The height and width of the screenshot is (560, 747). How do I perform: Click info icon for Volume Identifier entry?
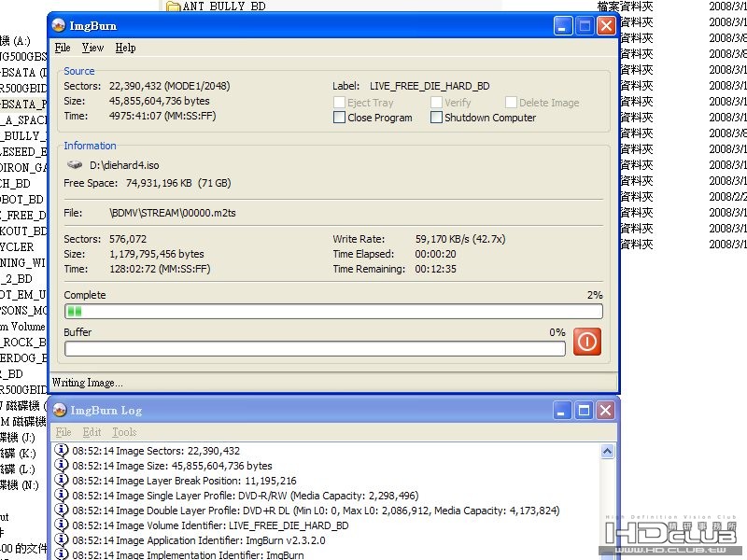pos(61,525)
